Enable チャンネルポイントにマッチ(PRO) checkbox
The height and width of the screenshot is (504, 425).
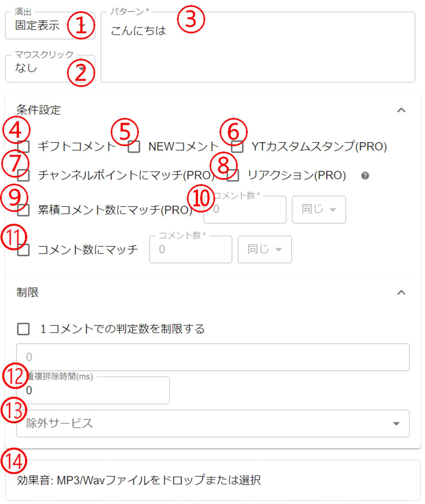click(23, 176)
